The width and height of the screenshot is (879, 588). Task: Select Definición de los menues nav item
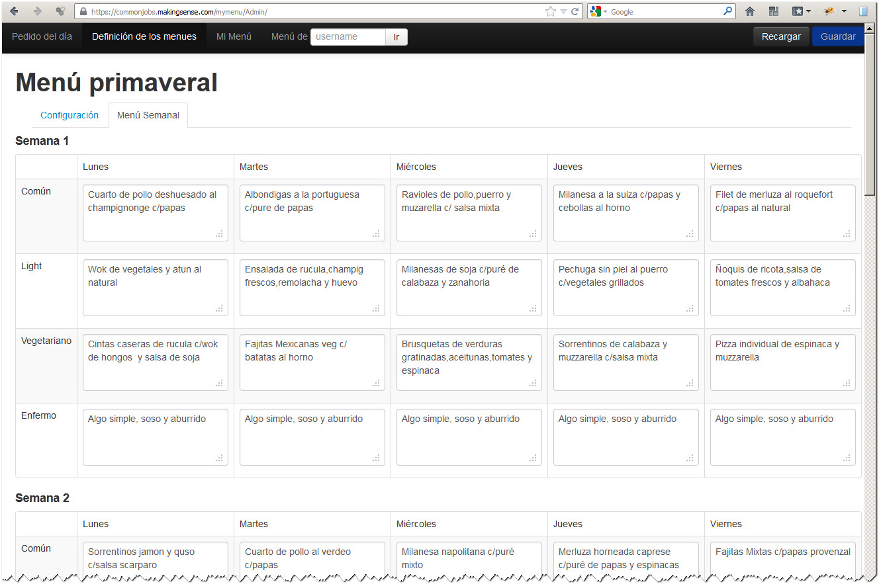click(x=144, y=37)
